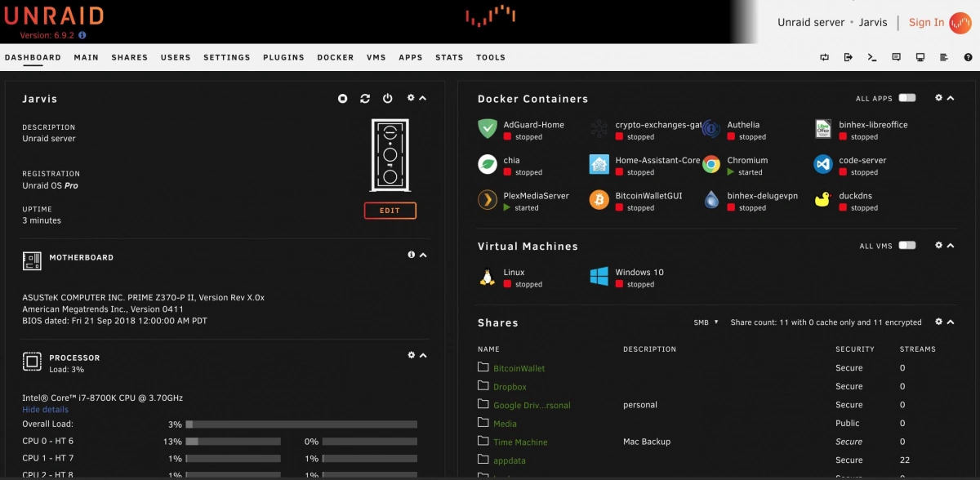The height and width of the screenshot is (480, 980).
Task: Click the binhex-delugevpn container icon
Action: (x=711, y=200)
